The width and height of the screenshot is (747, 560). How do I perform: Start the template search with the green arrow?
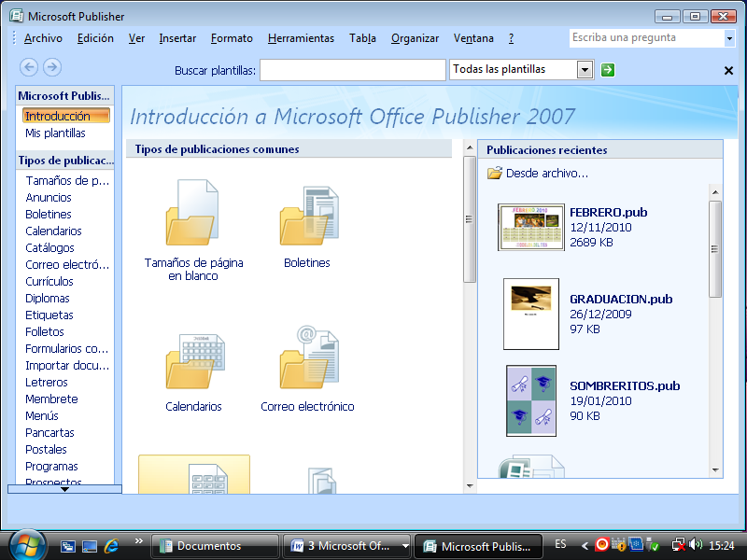tap(608, 69)
